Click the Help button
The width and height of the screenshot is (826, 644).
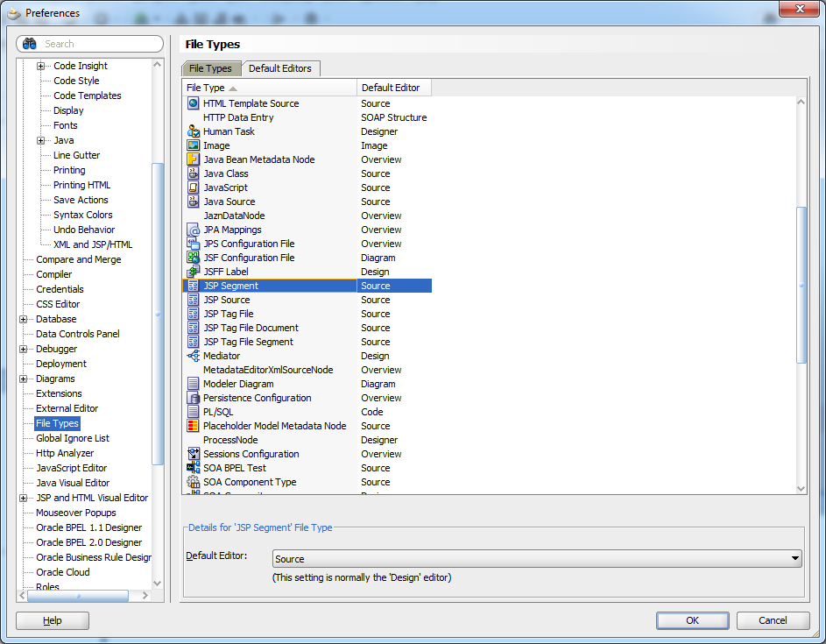52,620
